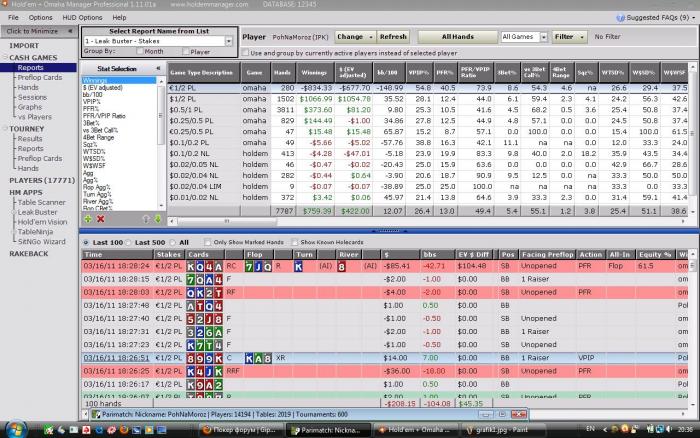Open TableNinja app
The image size is (700, 438).
point(35,232)
